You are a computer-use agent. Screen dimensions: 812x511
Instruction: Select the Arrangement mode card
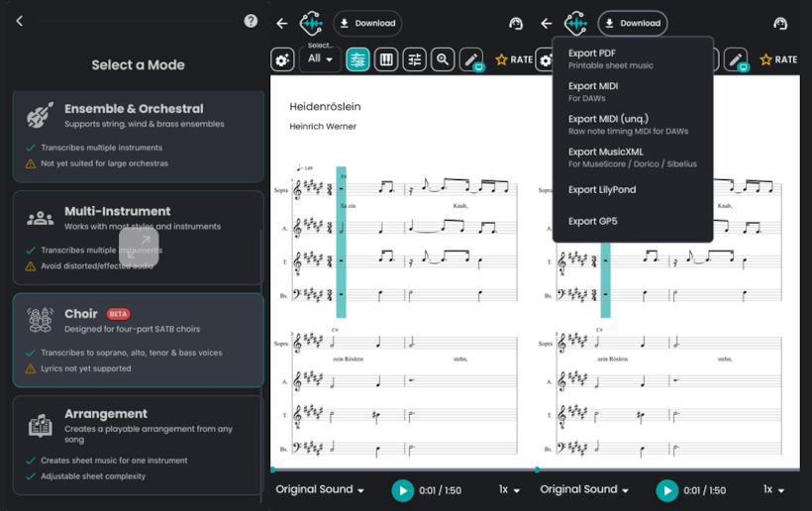click(x=139, y=446)
